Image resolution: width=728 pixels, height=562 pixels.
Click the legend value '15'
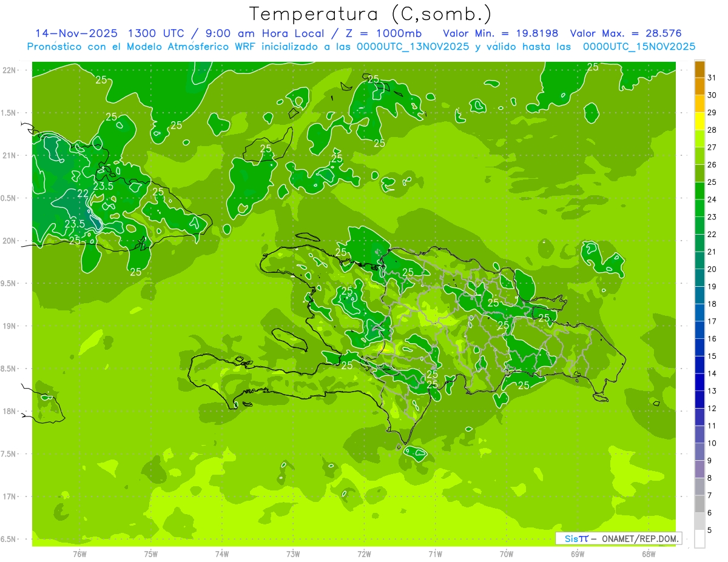click(x=712, y=356)
